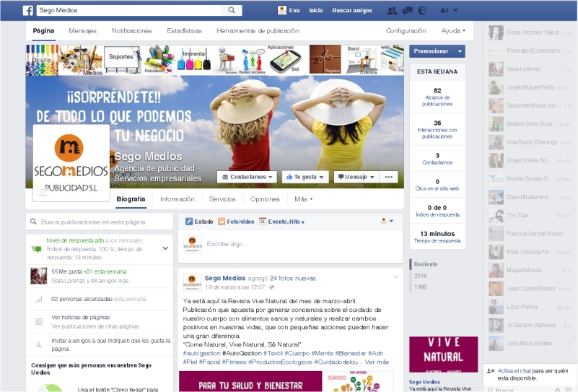
Task: Click the camera icon on profile picture
Action: [43, 191]
